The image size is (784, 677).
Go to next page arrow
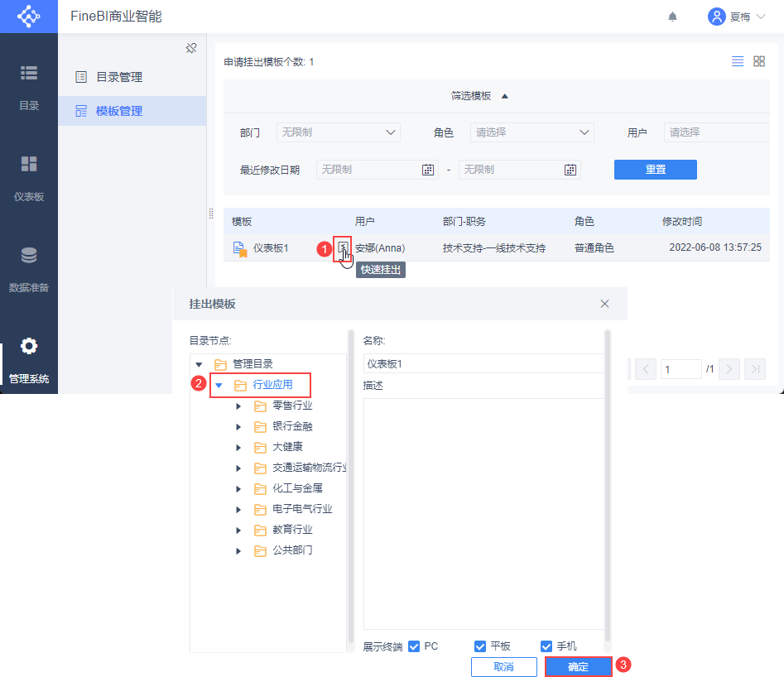click(729, 369)
